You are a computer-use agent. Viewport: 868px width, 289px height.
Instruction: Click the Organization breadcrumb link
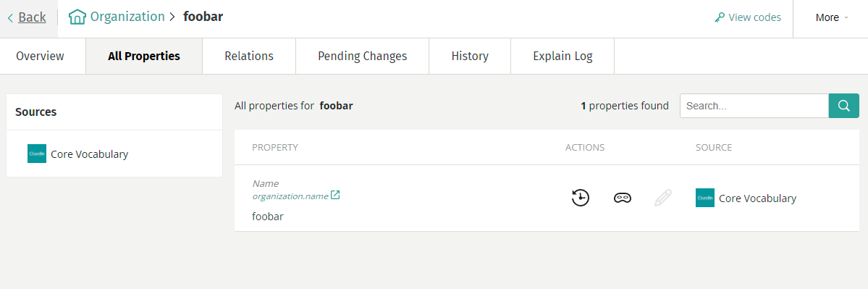point(127,17)
